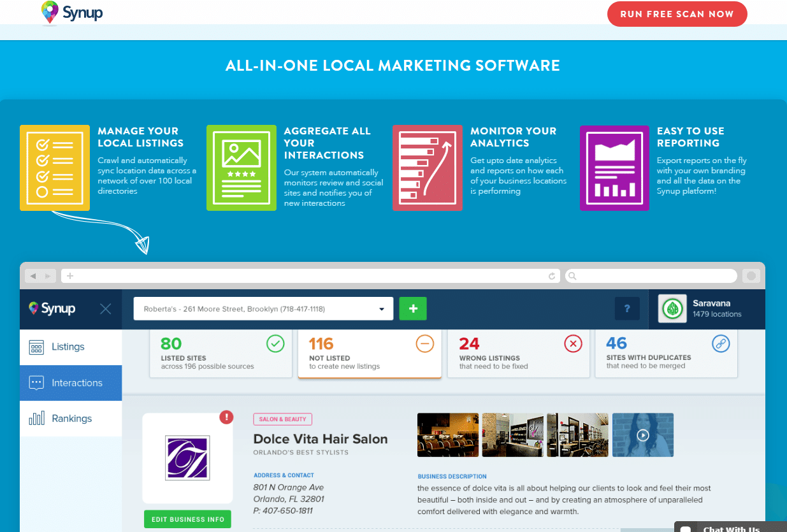Screen dimensions: 787x532
Task: Click the purple Easy To Use Reporting icon
Action: point(614,168)
